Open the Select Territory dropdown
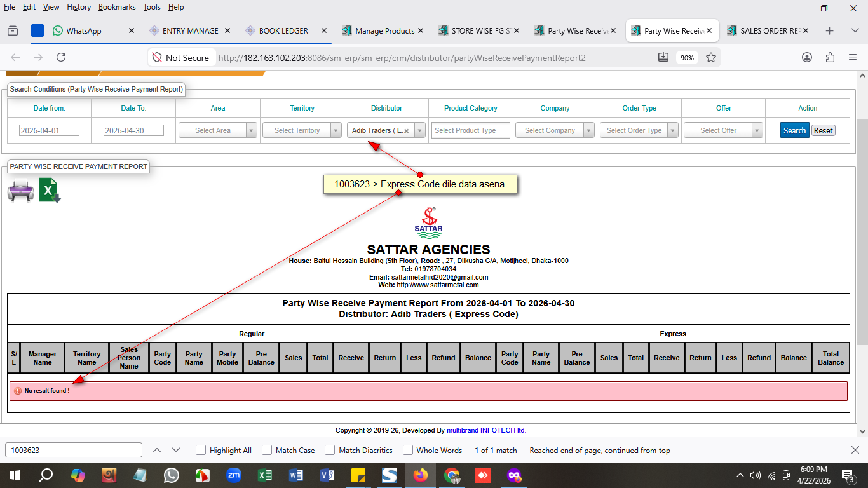The height and width of the screenshot is (488, 868). [302, 130]
